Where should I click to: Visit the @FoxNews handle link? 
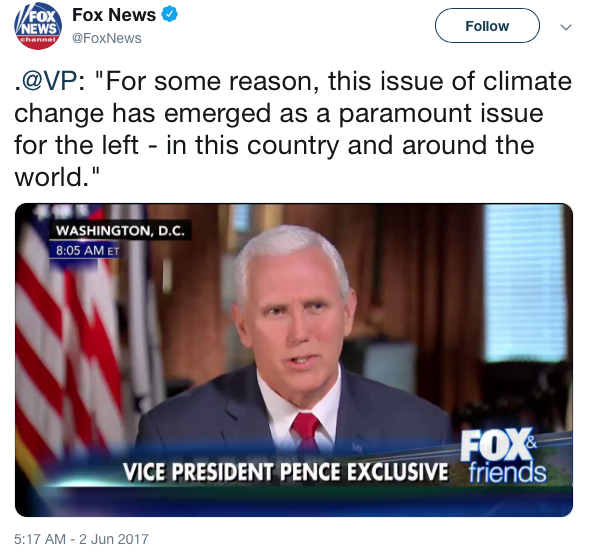[x=107, y=38]
